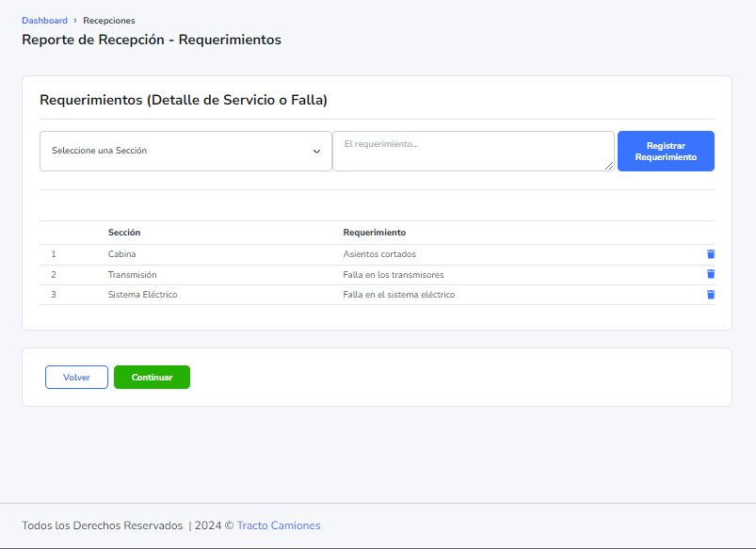Click the Falla en el sistema eléctrico text
Screen dimensions: 756x549
tap(399, 295)
